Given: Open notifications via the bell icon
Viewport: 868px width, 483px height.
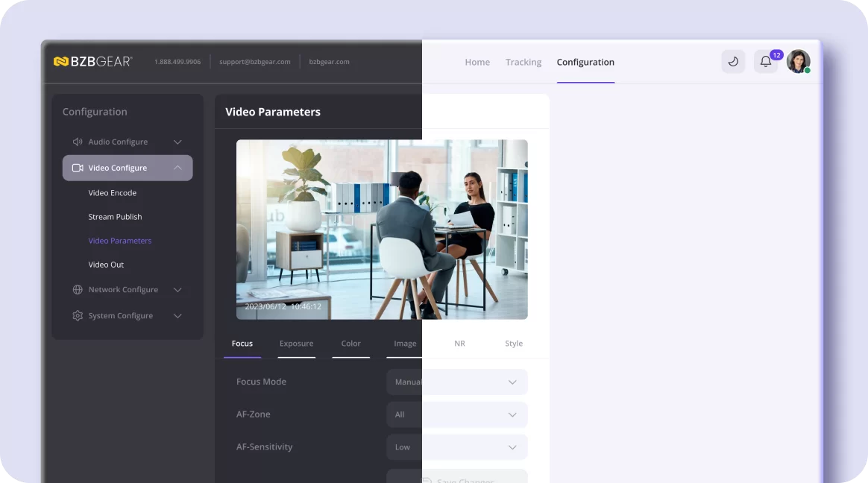Looking at the screenshot, I should tap(766, 61).
